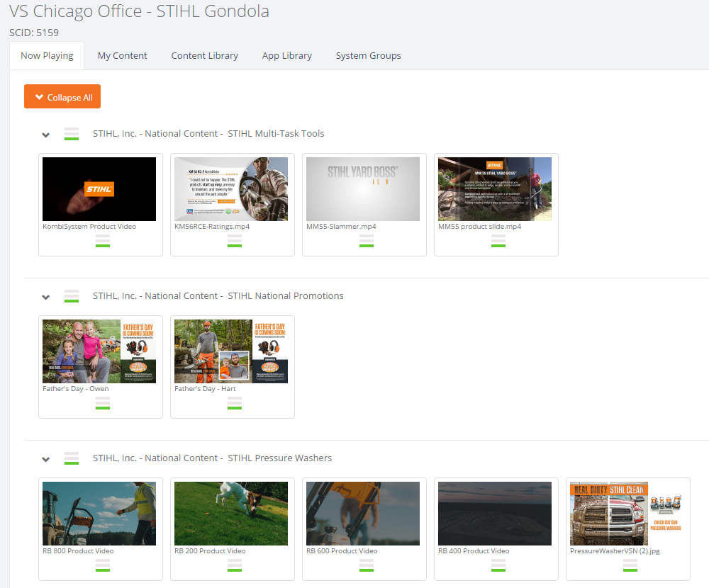This screenshot has height=588, width=709.
Task: Collapse the STIHL Multi-Task Tools group
Action: (x=45, y=135)
